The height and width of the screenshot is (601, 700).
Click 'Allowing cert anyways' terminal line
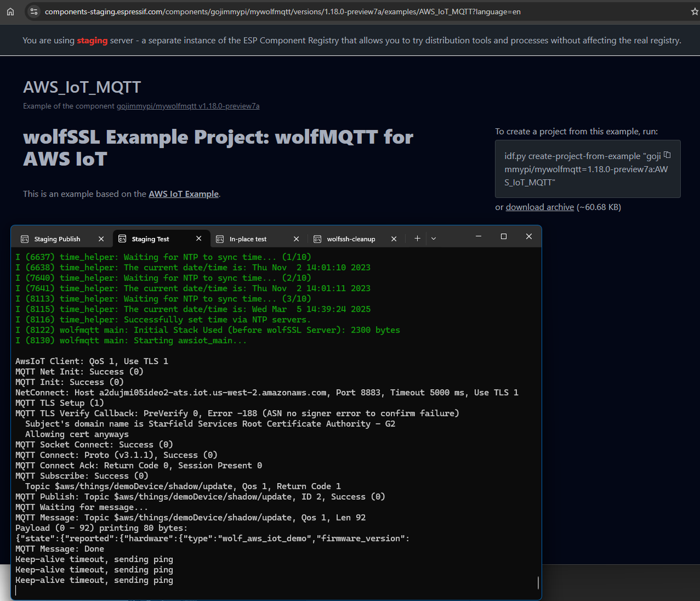point(77,434)
